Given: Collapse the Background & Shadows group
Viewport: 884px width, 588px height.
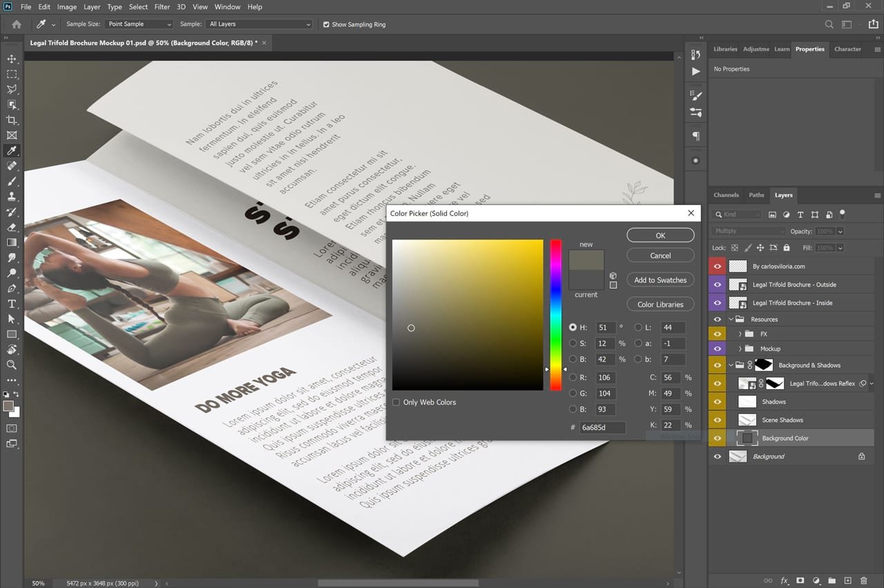Looking at the screenshot, I should [x=731, y=365].
